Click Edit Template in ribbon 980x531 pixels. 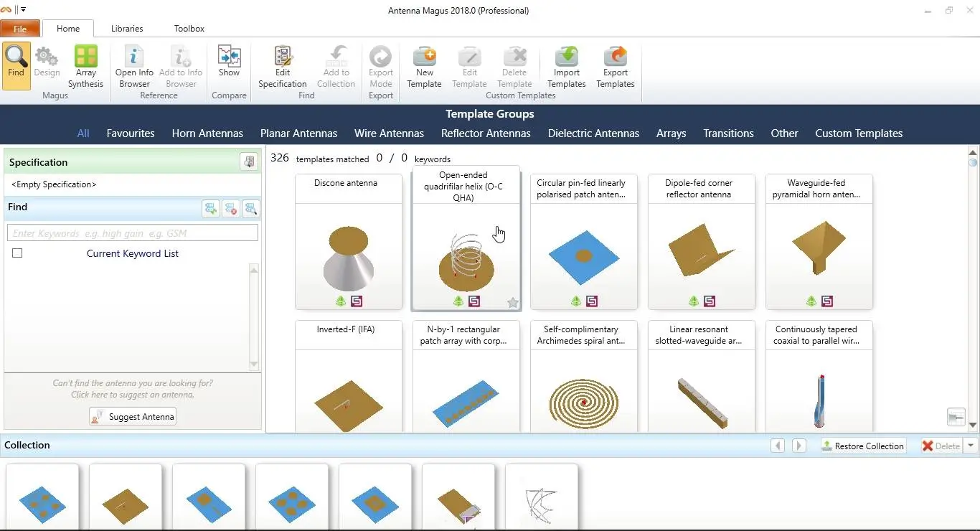pos(469,66)
